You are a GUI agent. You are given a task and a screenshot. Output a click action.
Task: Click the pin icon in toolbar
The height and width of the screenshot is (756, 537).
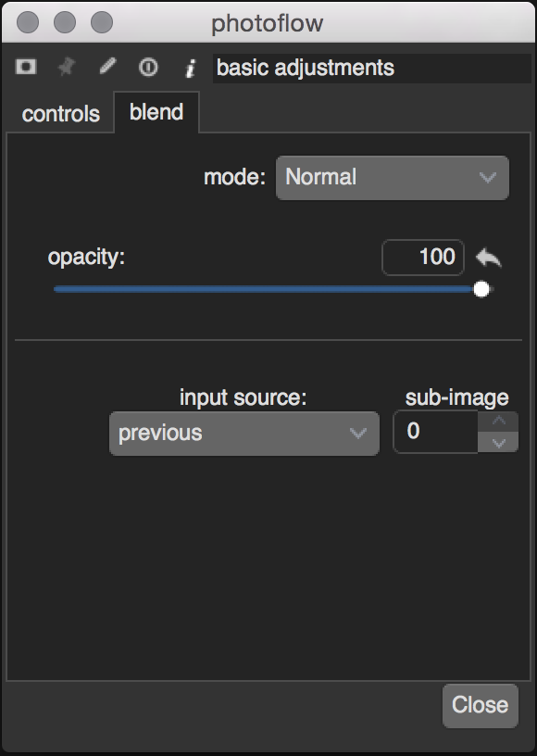(x=67, y=67)
